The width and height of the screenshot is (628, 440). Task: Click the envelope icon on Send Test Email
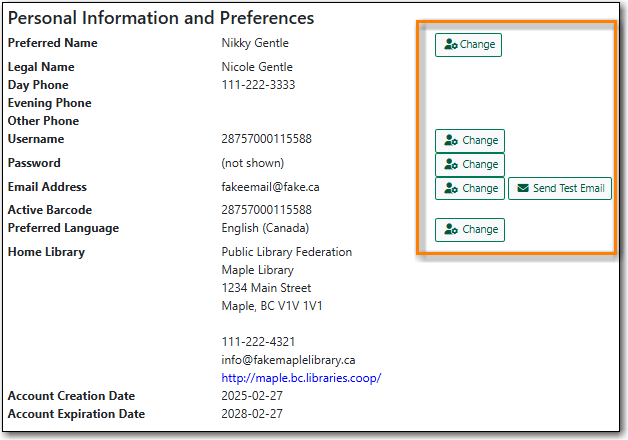pos(522,188)
